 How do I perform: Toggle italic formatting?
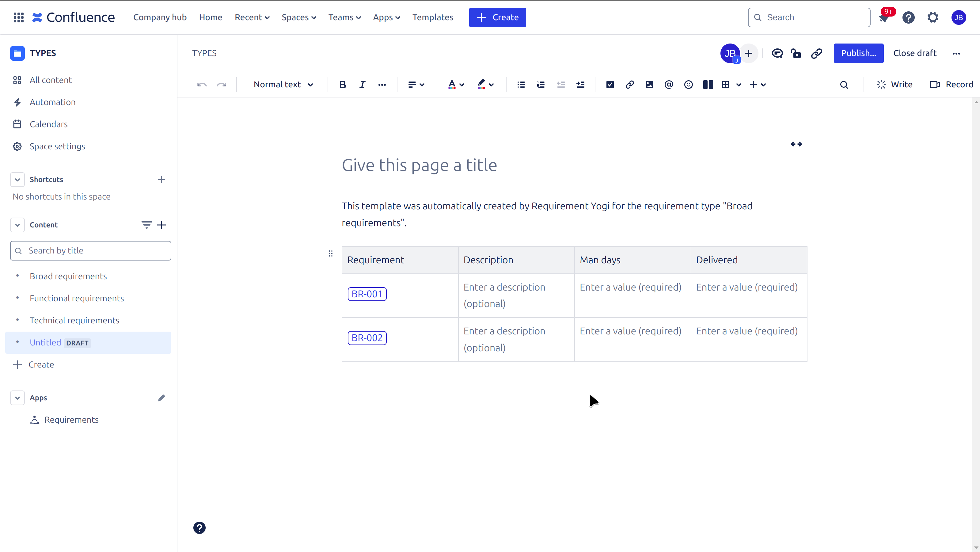(362, 85)
